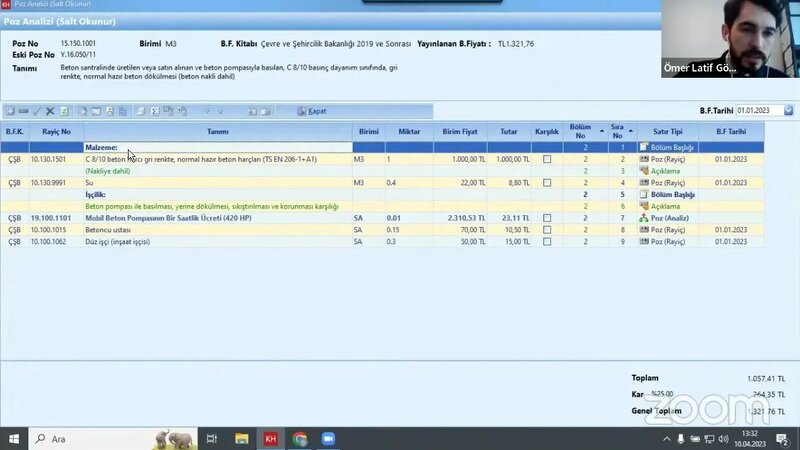Click the taskbar clock showing 13:32

coord(749,439)
